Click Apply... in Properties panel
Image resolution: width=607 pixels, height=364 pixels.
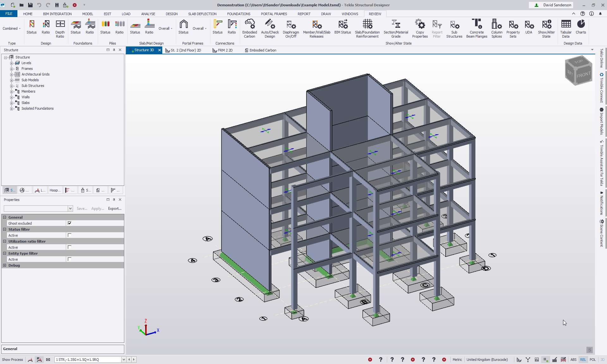tap(98, 209)
